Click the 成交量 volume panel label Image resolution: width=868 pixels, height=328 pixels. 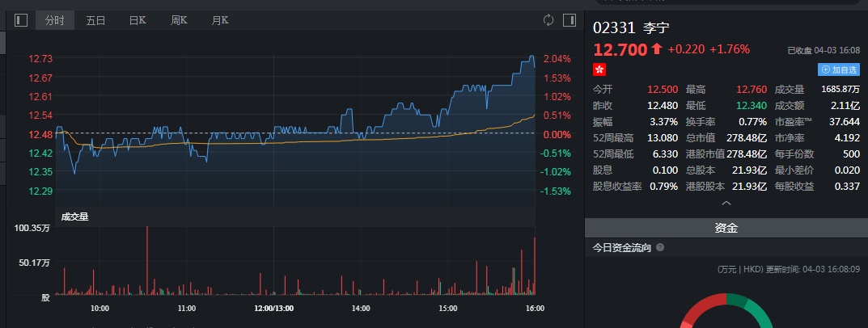74,216
